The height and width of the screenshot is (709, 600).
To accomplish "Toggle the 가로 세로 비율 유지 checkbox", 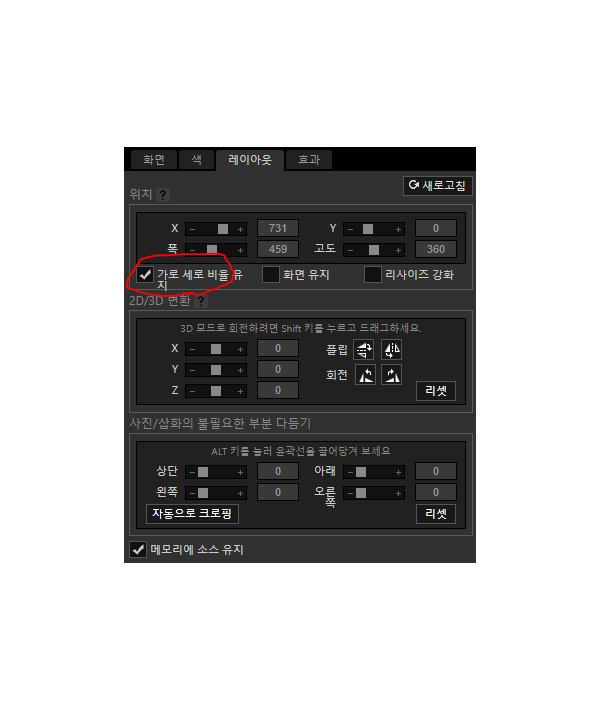I will [145, 274].
